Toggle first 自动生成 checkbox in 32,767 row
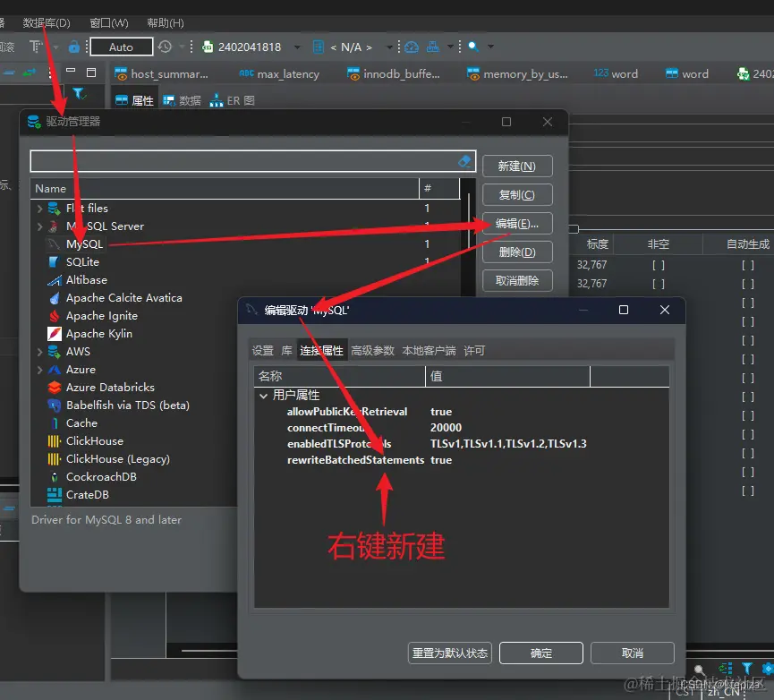774x700 pixels. coord(747,266)
